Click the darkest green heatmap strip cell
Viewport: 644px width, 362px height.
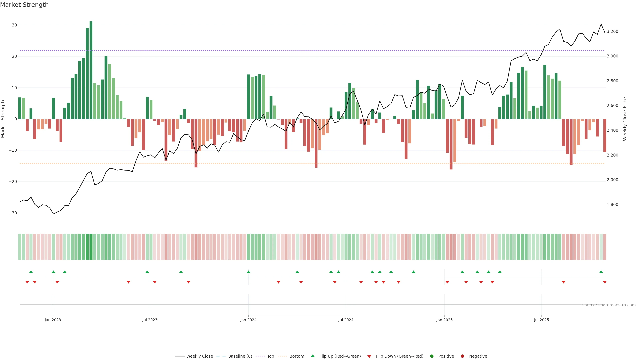pos(91,247)
